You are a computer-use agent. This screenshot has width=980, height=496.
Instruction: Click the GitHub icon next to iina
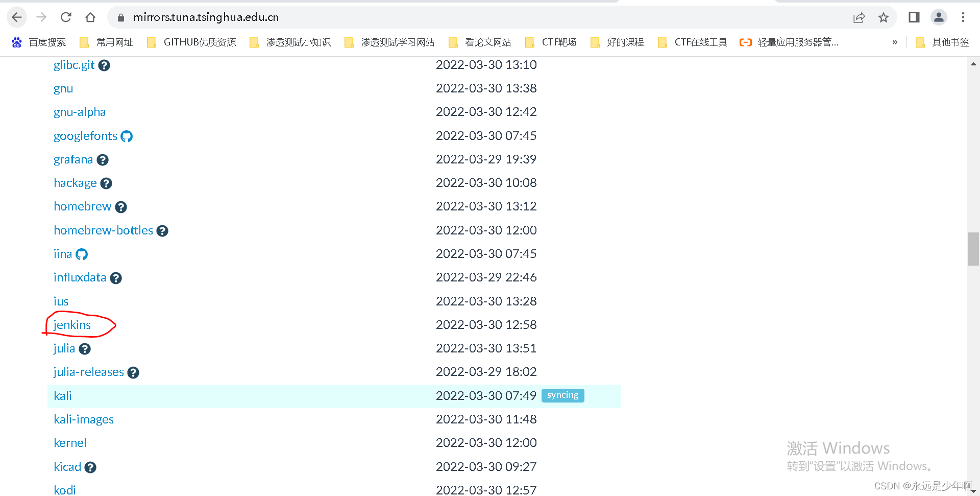coord(82,254)
